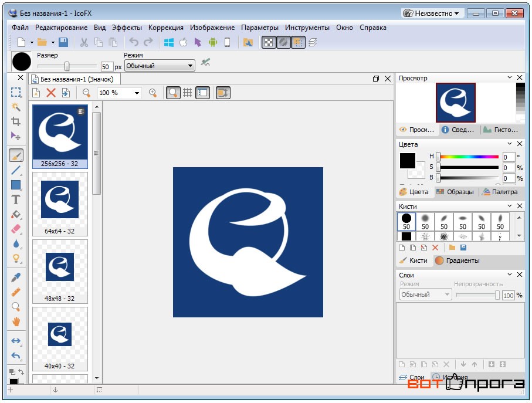
Task: Click the zoom in magnifier icon
Action: [153, 93]
